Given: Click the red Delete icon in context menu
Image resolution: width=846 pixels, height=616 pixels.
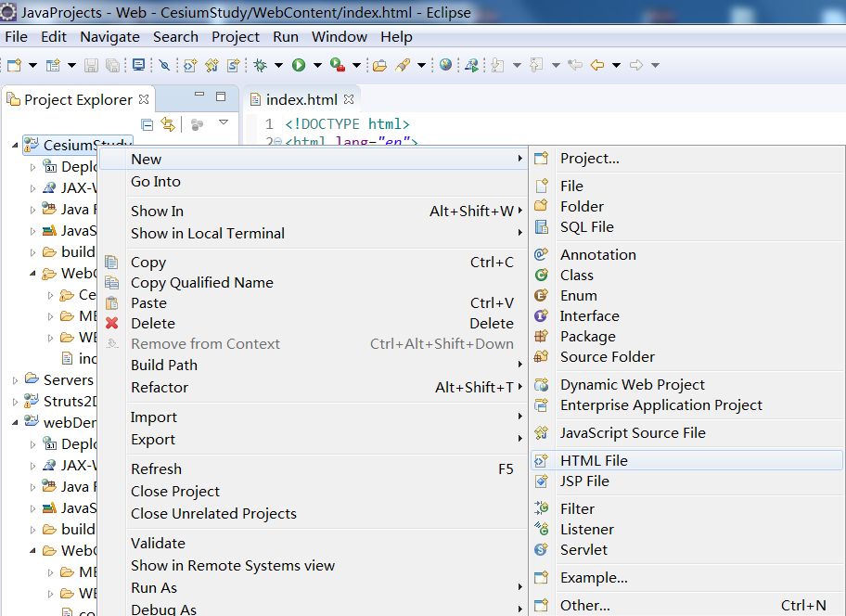Looking at the screenshot, I should [111, 323].
